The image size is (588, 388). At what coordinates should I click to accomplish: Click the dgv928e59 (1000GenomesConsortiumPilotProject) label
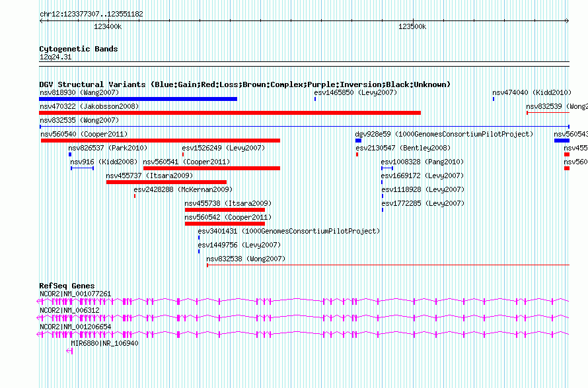click(444, 134)
